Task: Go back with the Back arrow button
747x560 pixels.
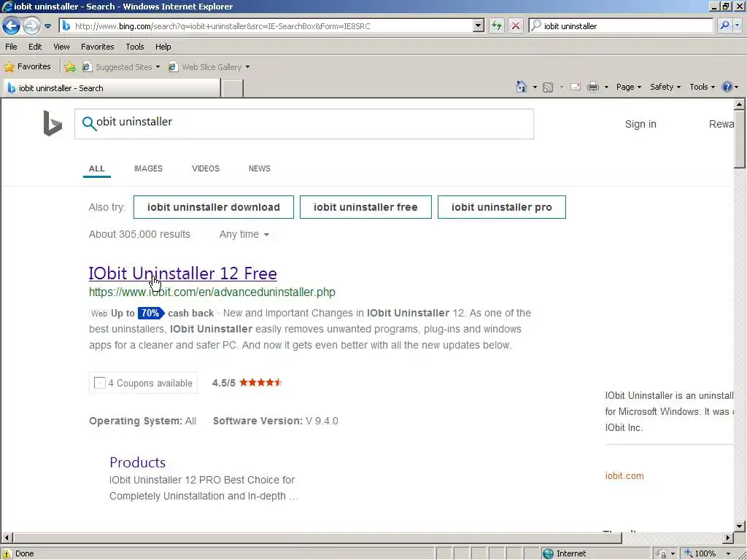Action: point(11,26)
